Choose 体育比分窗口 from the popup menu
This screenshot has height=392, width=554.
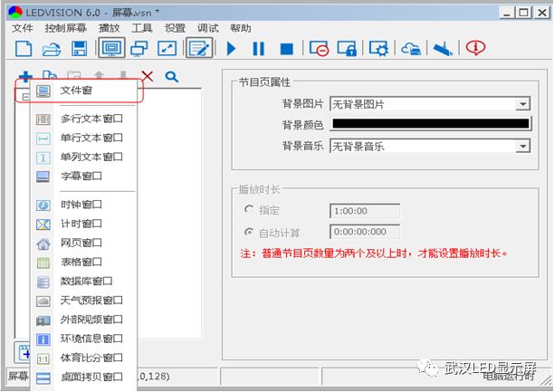tap(84, 359)
